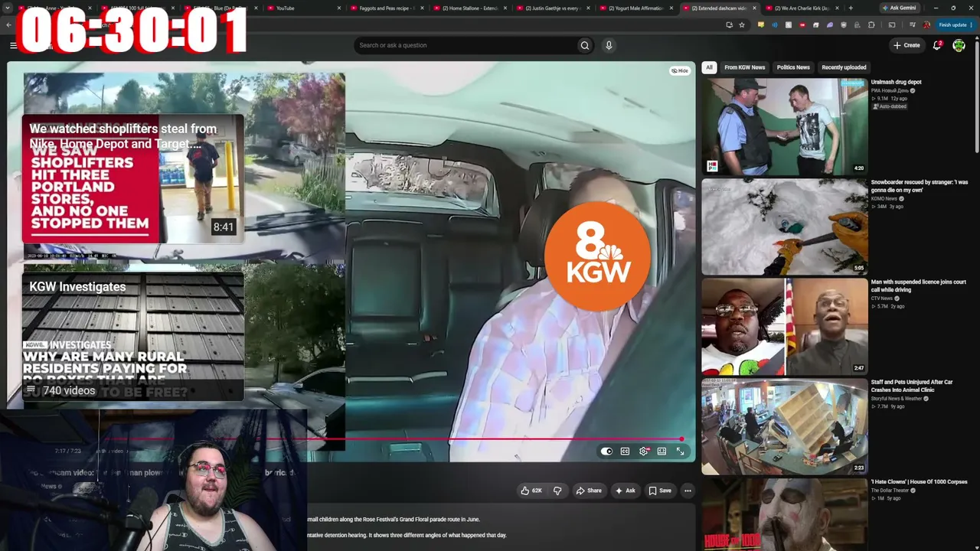Switch to the Justin Gaethje tab

tap(553, 8)
